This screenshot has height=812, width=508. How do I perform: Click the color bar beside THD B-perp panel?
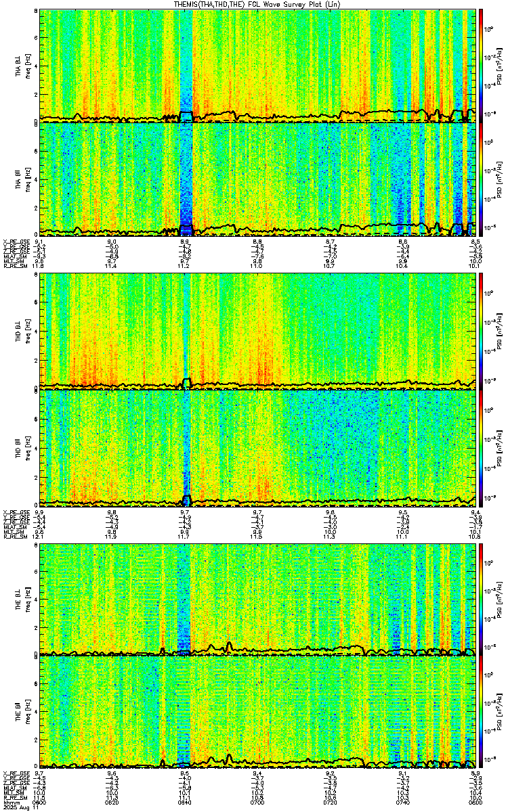tap(482, 330)
